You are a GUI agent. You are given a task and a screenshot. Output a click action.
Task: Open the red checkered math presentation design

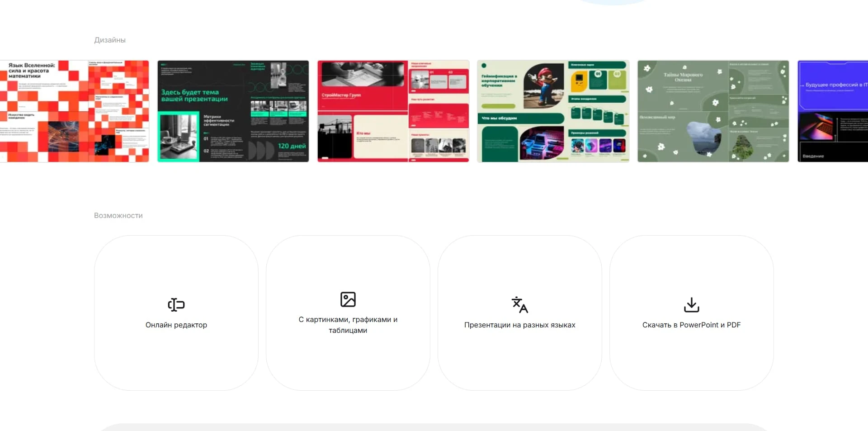click(x=74, y=111)
